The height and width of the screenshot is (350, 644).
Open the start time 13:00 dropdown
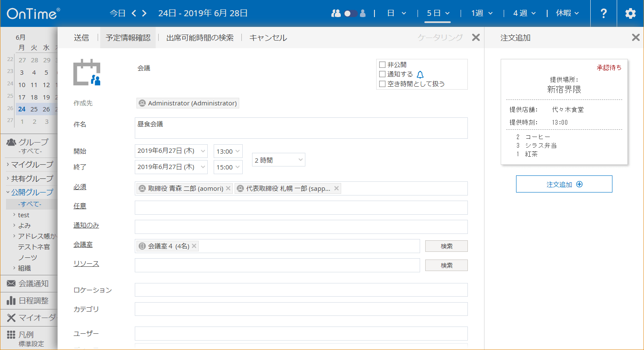point(228,151)
